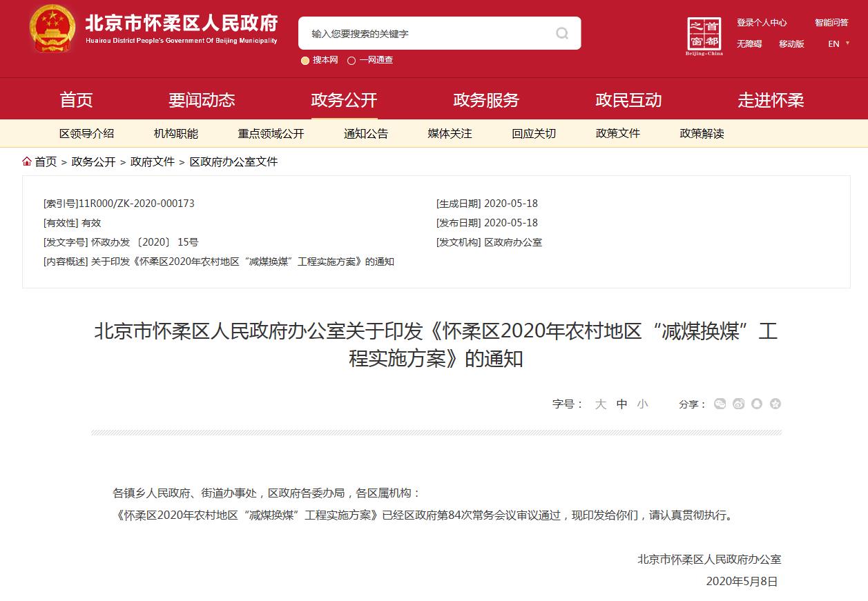Share the article via QQ icon
Viewport: 868px width, 601px height.
click(757, 404)
